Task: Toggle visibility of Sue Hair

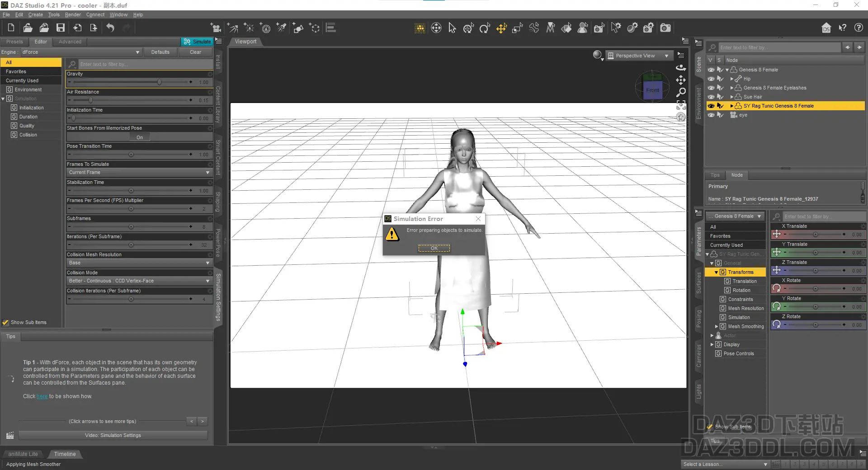Action: click(x=711, y=97)
